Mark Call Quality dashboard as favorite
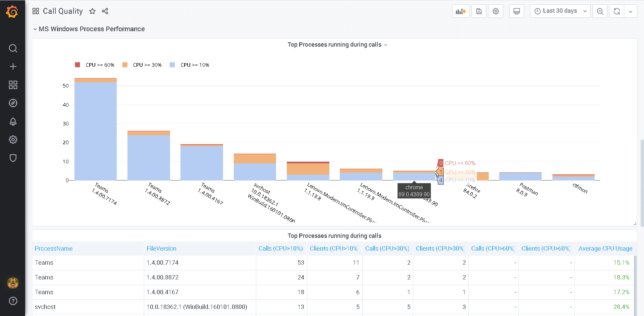Viewport: 644px width, 316px height. tap(93, 11)
